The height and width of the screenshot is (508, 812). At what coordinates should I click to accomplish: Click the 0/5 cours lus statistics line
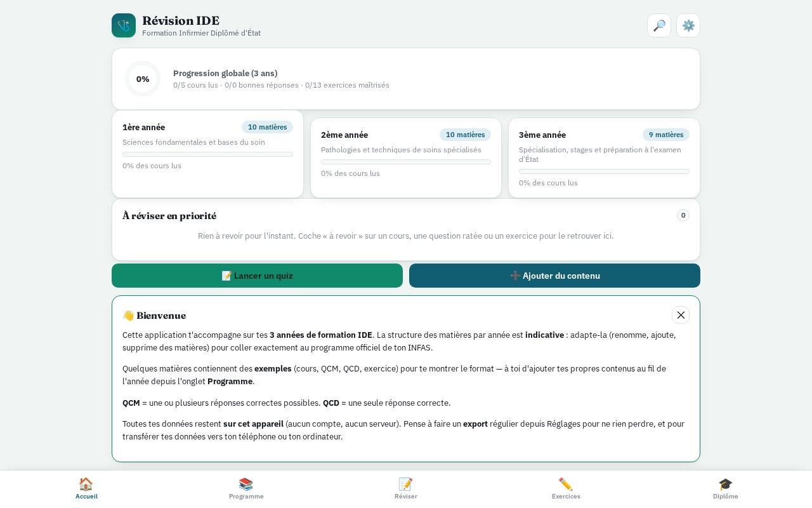[281, 85]
